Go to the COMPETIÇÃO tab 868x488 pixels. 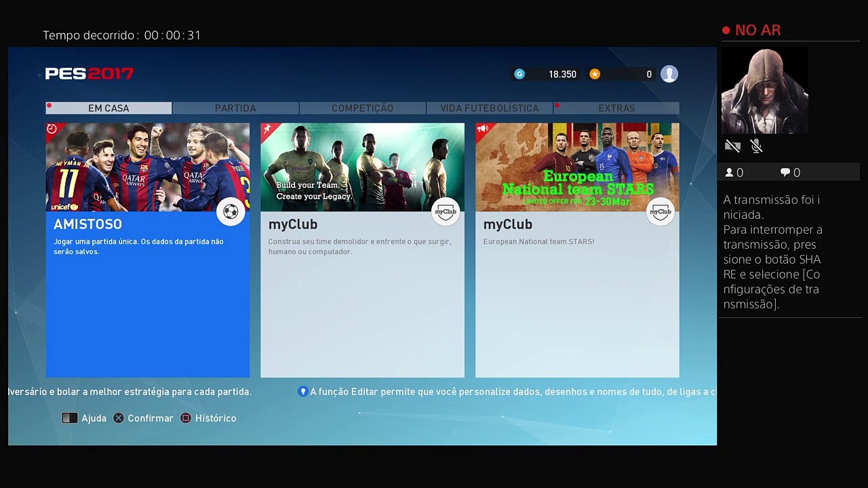362,108
